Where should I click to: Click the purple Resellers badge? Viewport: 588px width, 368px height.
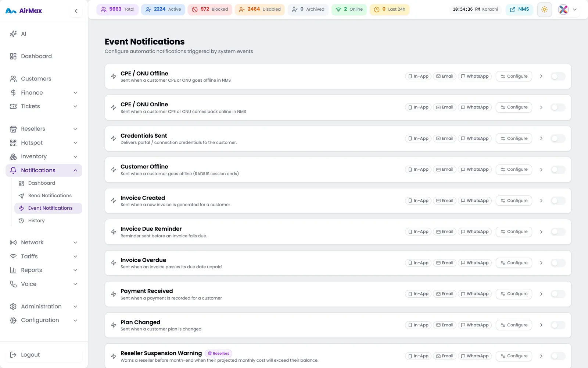point(218,353)
